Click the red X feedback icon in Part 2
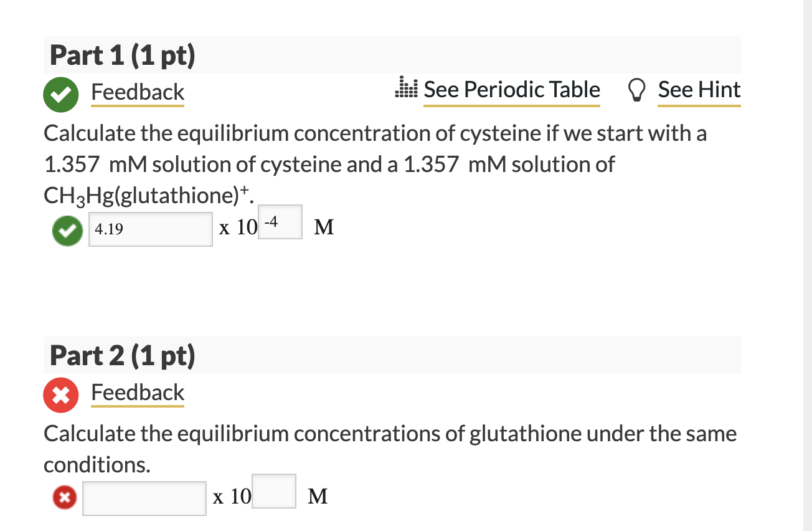This screenshot has height=531, width=812. 60,395
